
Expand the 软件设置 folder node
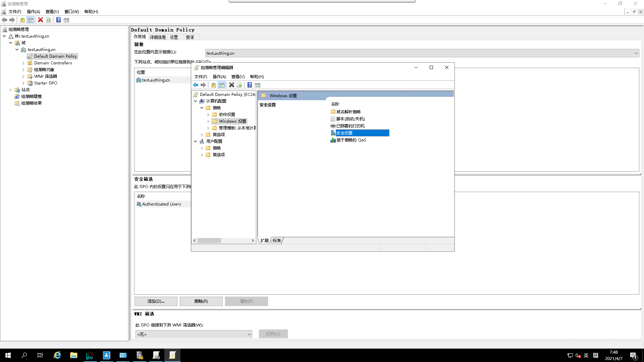click(x=208, y=115)
